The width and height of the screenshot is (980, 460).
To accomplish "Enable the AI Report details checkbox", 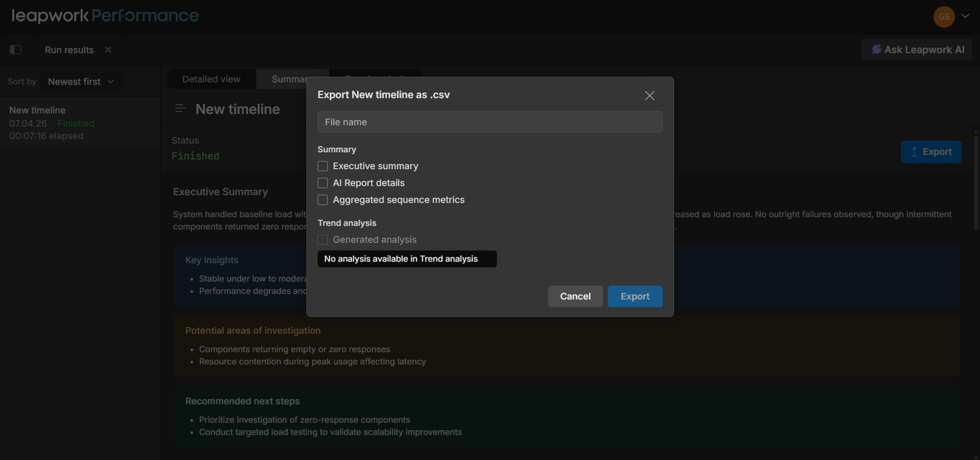I will pyautogui.click(x=323, y=183).
